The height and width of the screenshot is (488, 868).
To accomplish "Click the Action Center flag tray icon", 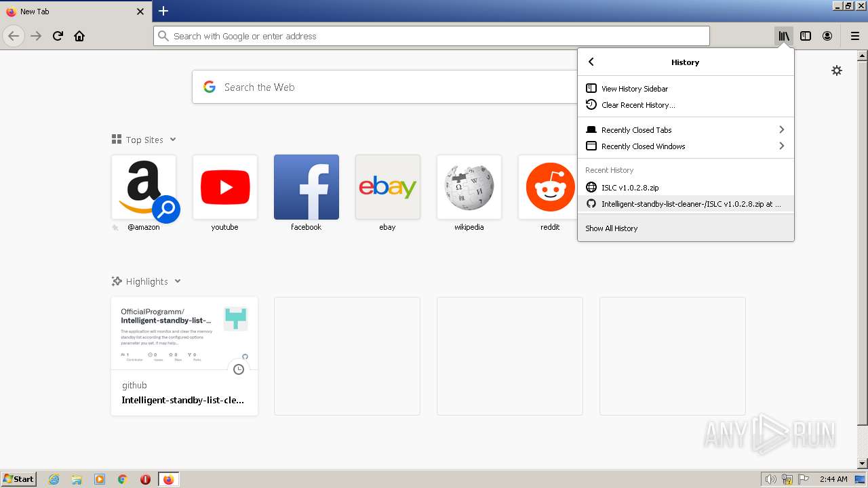I will (x=804, y=479).
